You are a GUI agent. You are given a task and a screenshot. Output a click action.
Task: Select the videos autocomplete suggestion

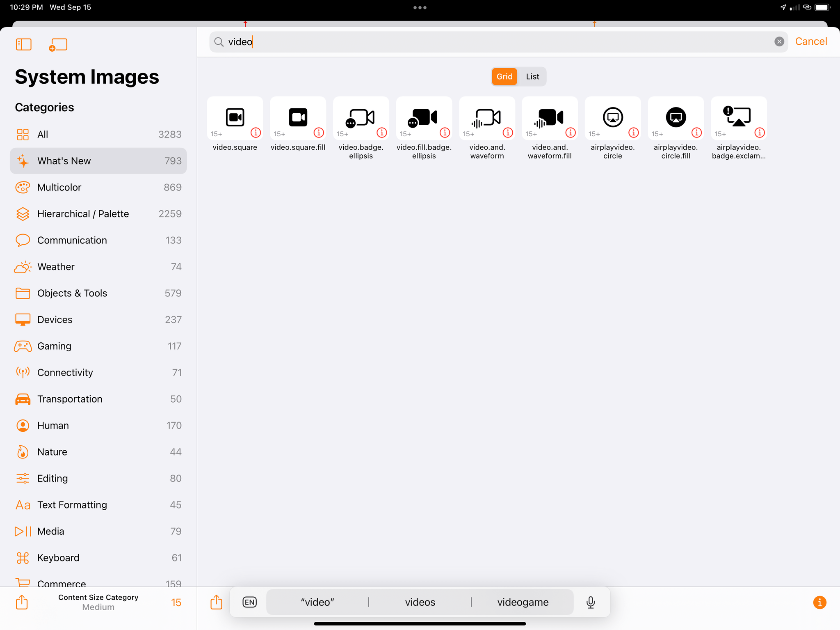point(419,602)
